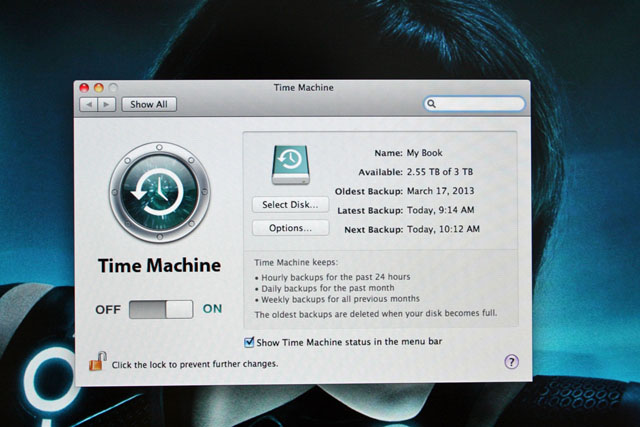Click the OFF label beside the switch
Viewport: 640px width, 427px height.
click(x=108, y=310)
